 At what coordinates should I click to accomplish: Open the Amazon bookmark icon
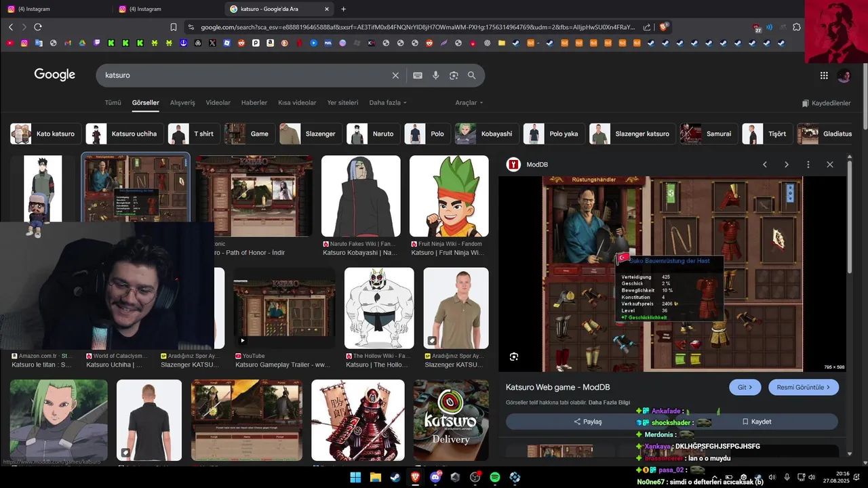271,43
